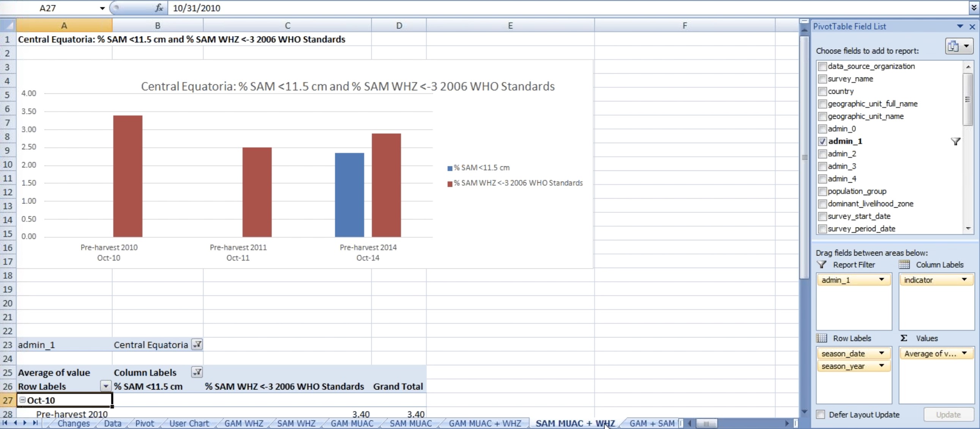
Task: Click the Column Labels filter icon in row 25
Action: tap(197, 372)
